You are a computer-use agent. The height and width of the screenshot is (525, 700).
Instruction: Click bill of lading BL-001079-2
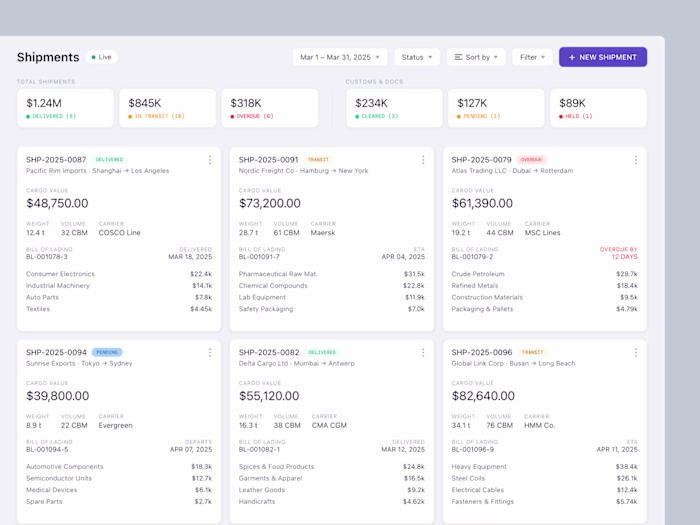[x=472, y=257]
